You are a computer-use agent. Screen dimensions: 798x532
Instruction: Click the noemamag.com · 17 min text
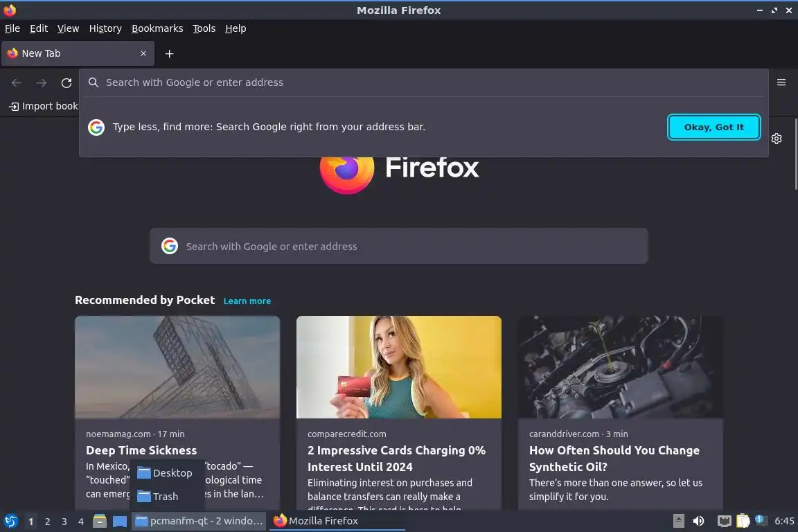(135, 434)
